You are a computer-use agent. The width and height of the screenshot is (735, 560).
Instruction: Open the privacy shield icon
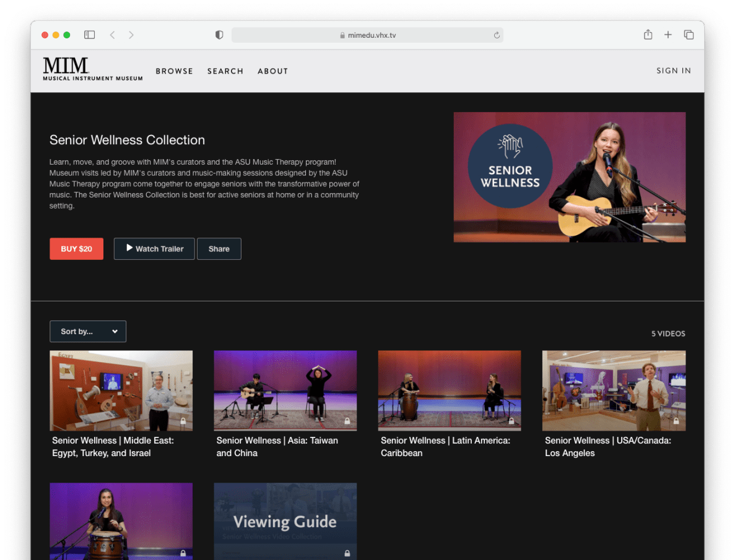point(219,35)
